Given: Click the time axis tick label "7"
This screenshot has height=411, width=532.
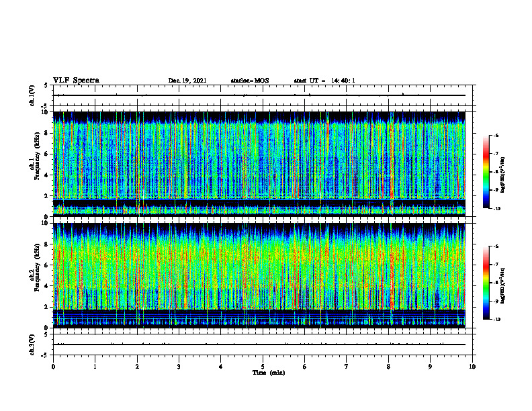Looking at the screenshot, I should click(347, 367).
